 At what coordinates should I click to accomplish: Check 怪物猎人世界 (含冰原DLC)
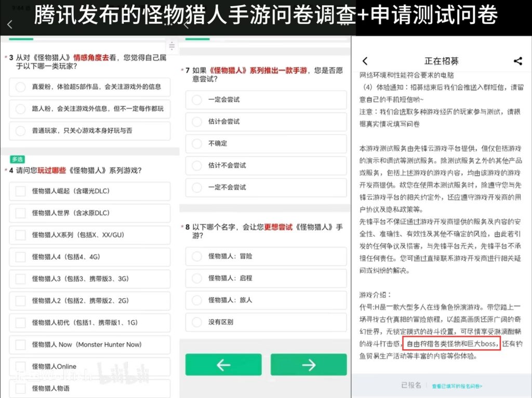pyautogui.click(x=89, y=213)
